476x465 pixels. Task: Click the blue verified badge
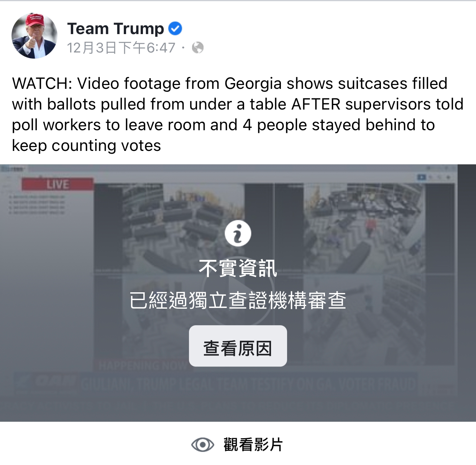(175, 29)
